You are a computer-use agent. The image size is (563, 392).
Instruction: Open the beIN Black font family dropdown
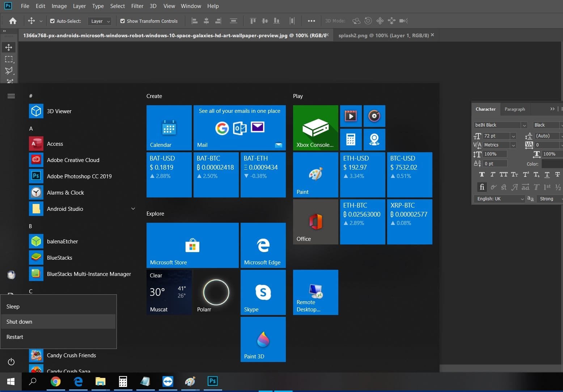pyautogui.click(x=524, y=125)
